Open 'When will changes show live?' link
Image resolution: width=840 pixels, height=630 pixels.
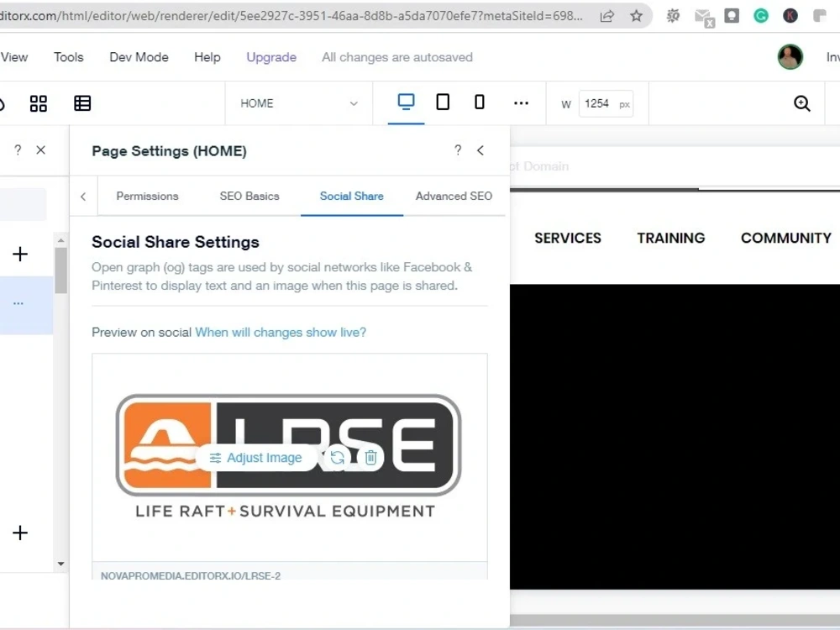pos(281,332)
